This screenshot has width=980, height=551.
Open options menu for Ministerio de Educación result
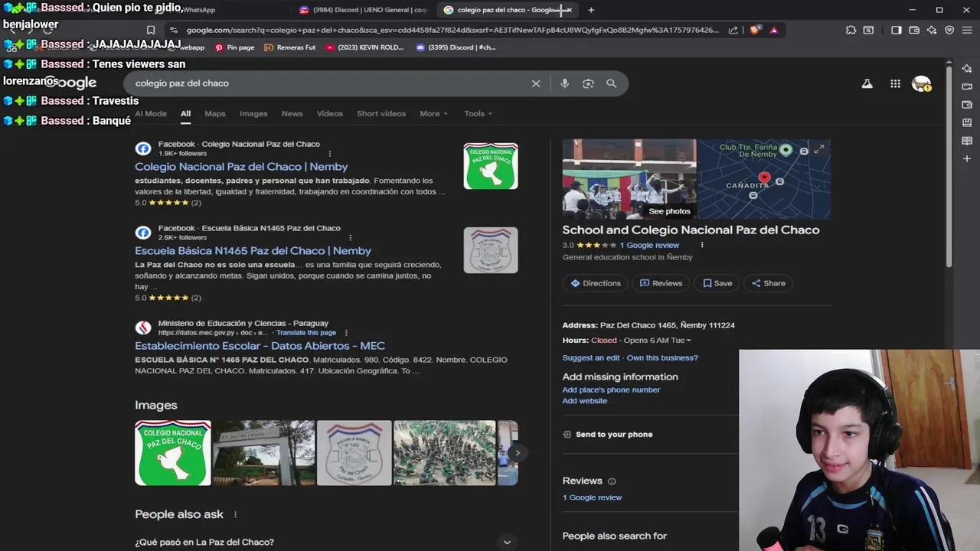[346, 333]
